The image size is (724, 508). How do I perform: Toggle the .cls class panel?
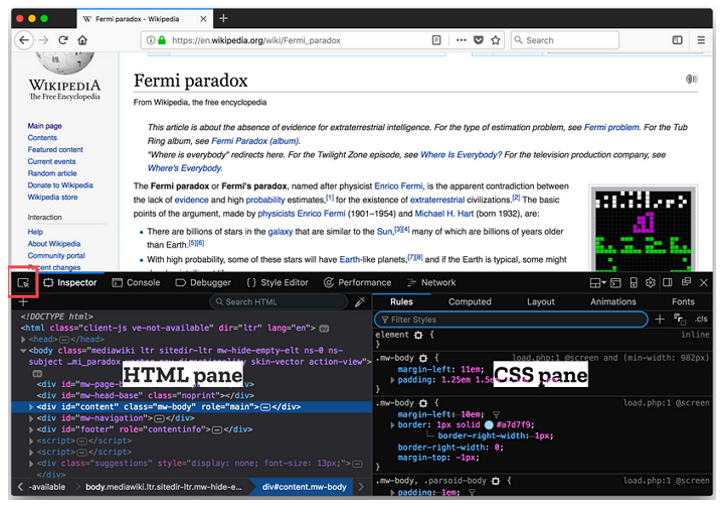tap(700, 319)
